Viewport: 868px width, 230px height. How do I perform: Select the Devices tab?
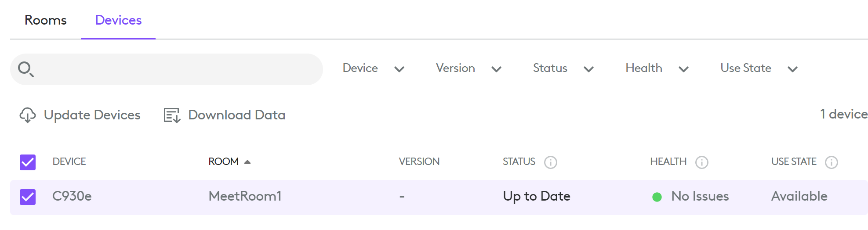pyautogui.click(x=118, y=20)
